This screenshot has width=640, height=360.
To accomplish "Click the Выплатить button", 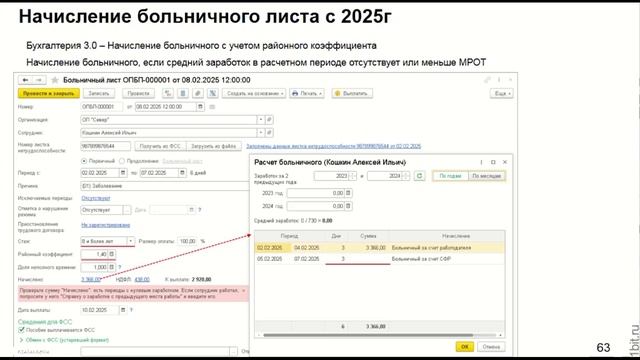I will [352, 93].
